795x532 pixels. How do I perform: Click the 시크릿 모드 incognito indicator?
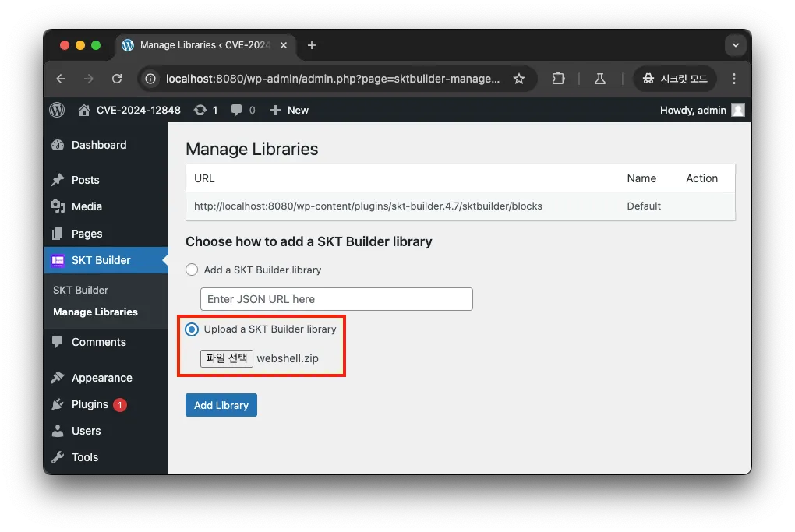pos(675,79)
